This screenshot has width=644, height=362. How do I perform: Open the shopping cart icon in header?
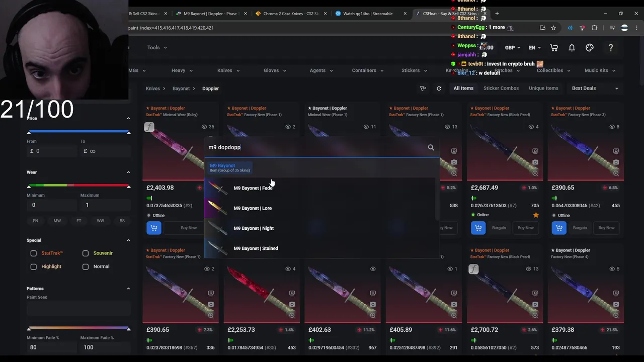tap(554, 48)
